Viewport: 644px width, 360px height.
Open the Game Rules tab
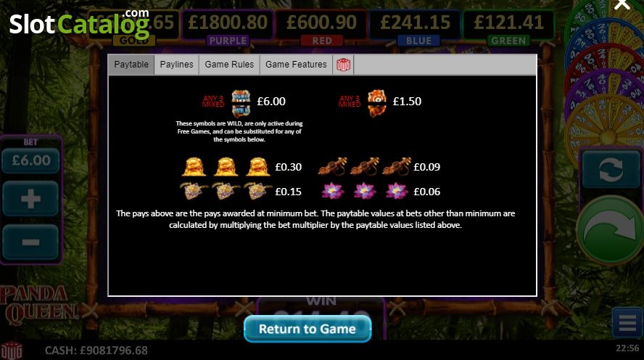pos(229,65)
